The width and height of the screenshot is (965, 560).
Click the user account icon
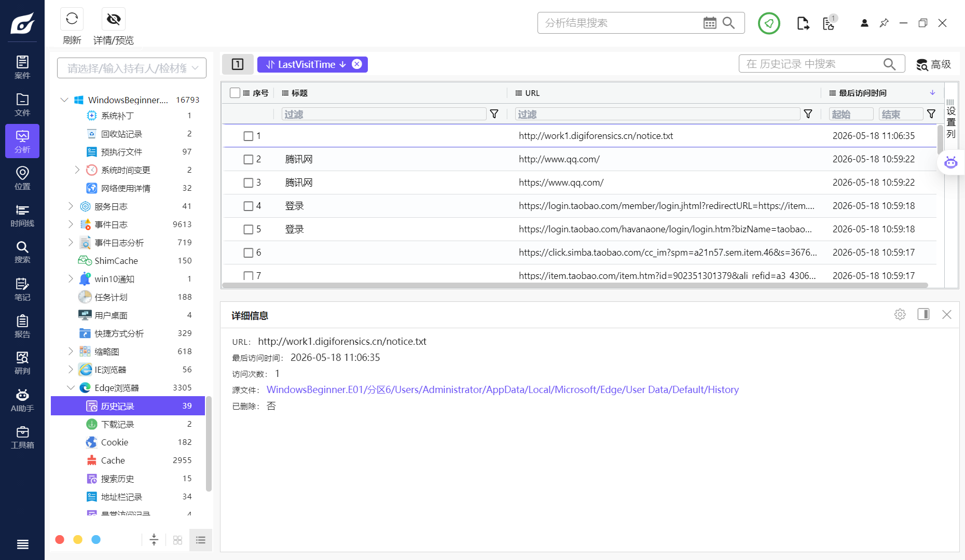tap(864, 23)
